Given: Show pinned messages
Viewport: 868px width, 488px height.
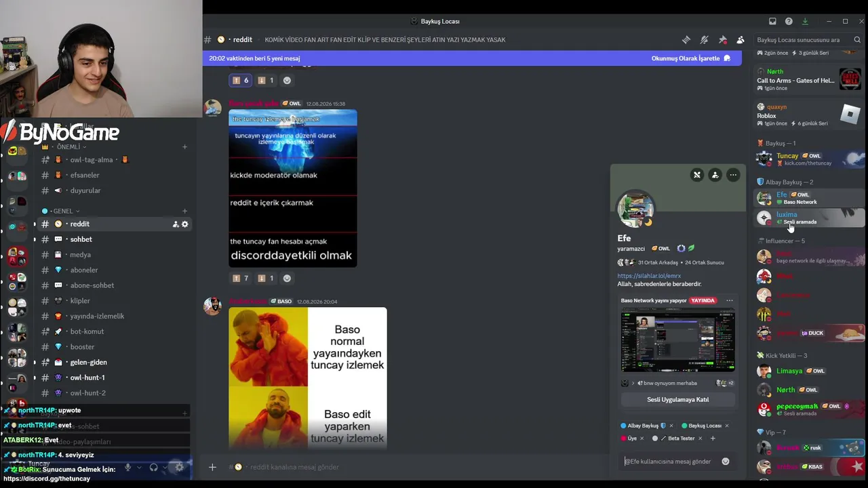Looking at the screenshot, I should (723, 40).
